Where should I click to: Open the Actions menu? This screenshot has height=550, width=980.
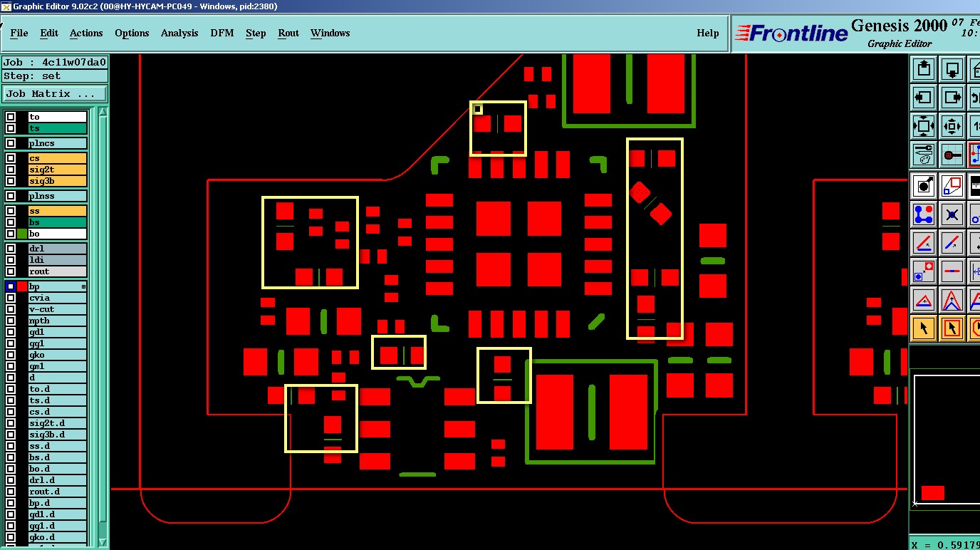86,33
